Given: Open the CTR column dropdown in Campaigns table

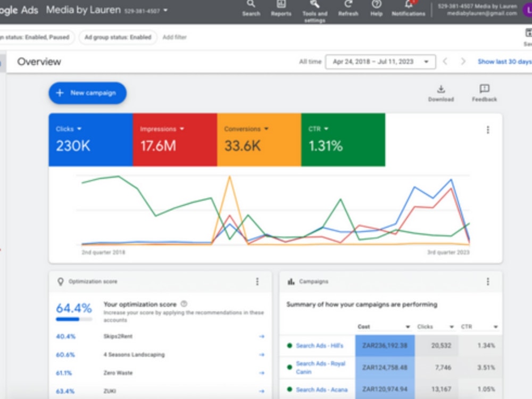Looking at the screenshot, I should click(495, 327).
